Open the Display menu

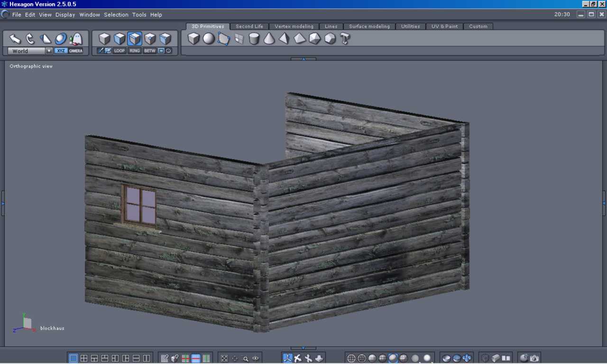(65, 15)
